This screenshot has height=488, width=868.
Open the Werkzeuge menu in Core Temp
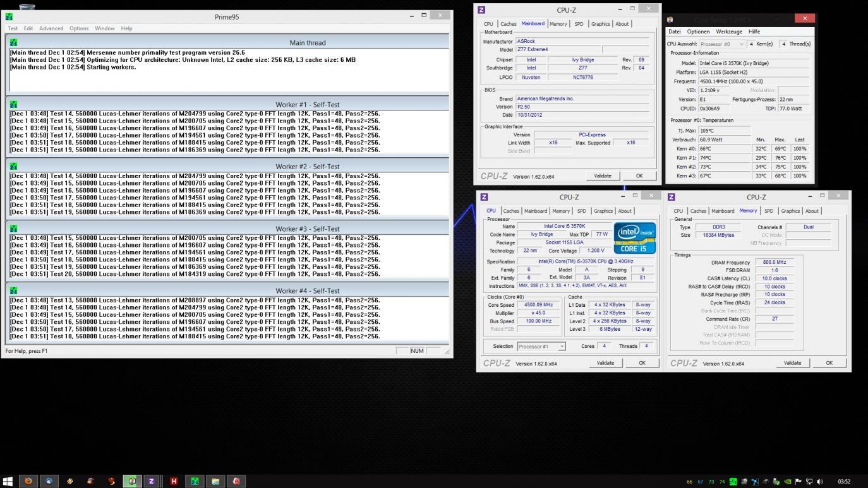(x=729, y=32)
